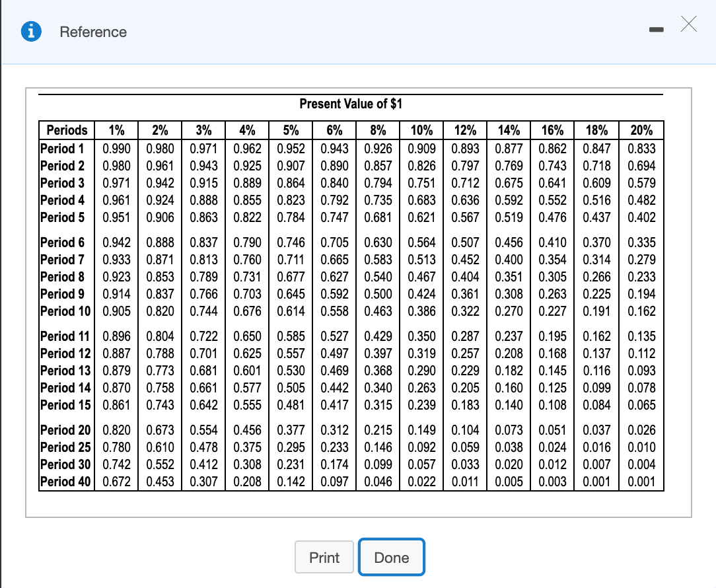Click value 0.386 in Period 10 row
The width and height of the screenshot is (716, 588).
click(x=421, y=311)
